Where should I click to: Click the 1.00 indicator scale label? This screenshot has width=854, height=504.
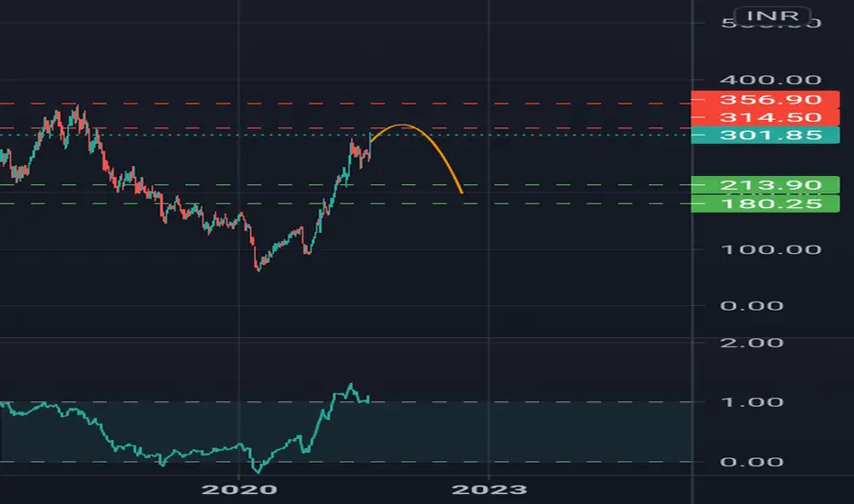pos(751,402)
